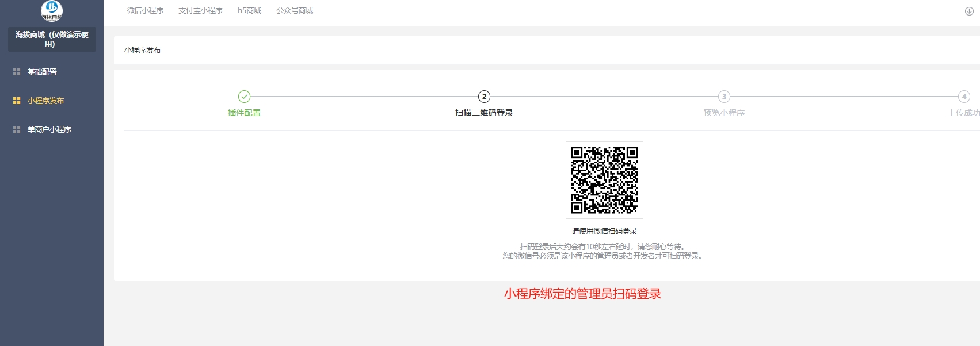The image size is (980, 346).
Task: Click the download arrow icon at top right
Action: pyautogui.click(x=969, y=11)
